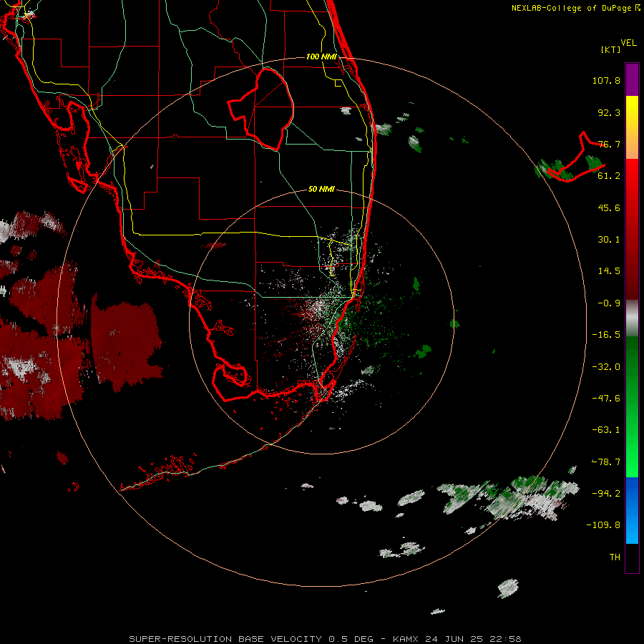Screen dimensions: 644x644
Task: Select the -0.9 velocity scale value
Action: (609, 303)
